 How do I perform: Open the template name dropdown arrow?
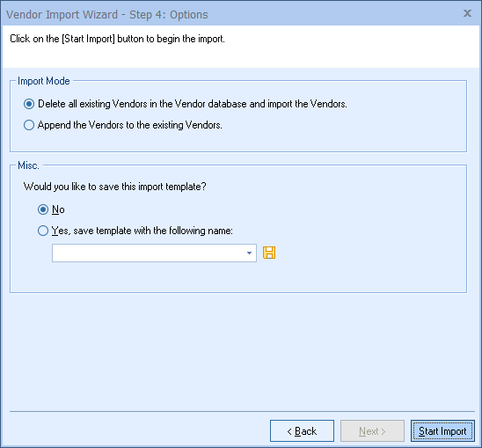tap(249, 253)
